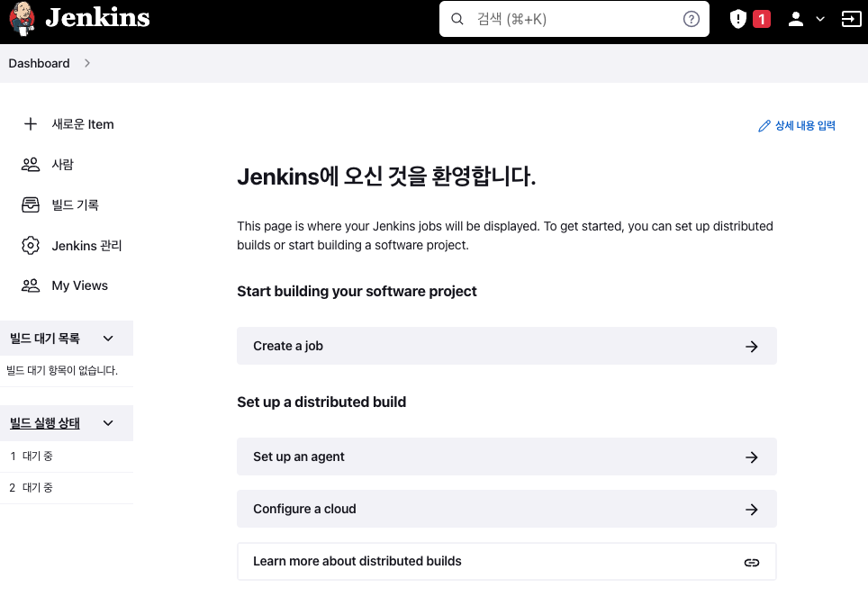Click the inbox icon for 빌드 기록
The height and width of the screenshot is (615, 868).
point(31,204)
